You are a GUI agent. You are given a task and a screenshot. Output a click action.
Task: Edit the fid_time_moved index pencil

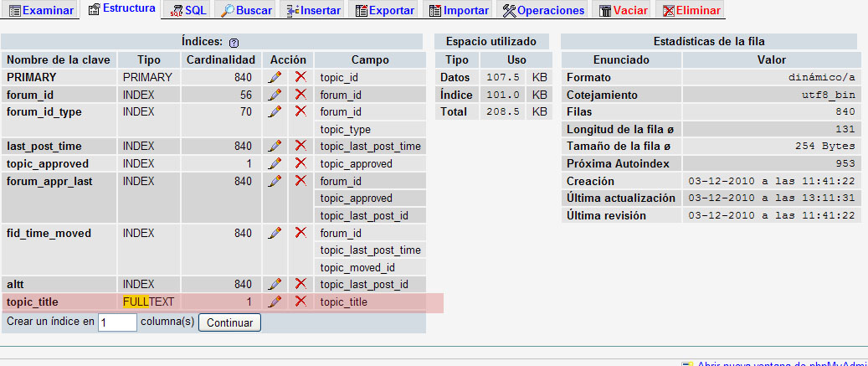274,233
